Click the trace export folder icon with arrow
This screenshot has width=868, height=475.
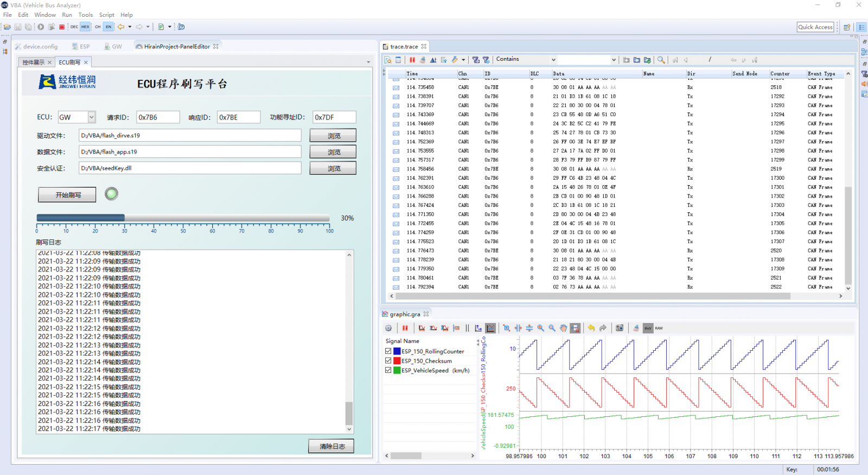(637, 60)
